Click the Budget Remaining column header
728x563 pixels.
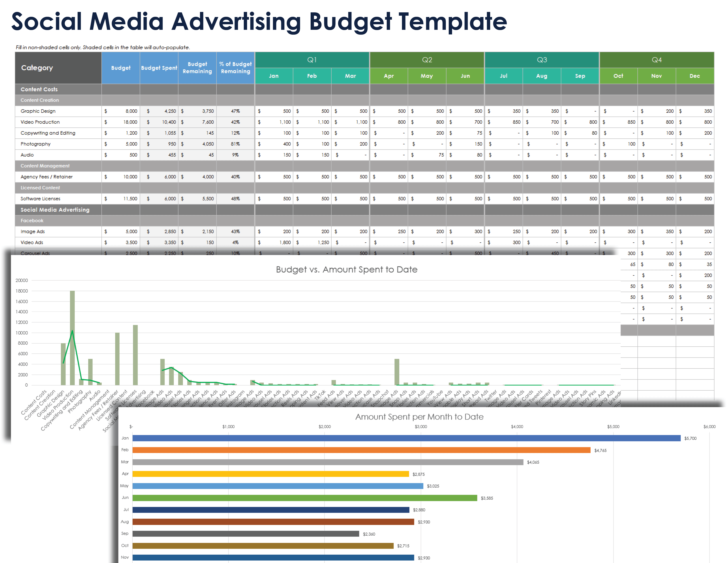197,68
